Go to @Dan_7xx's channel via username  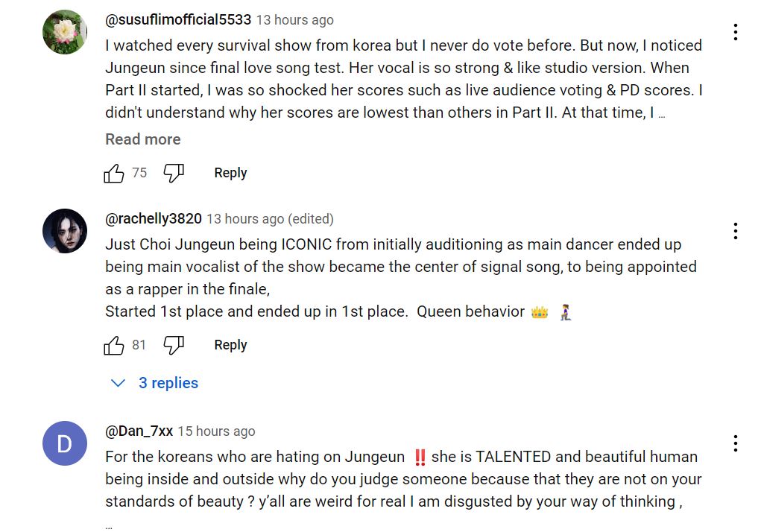(139, 431)
